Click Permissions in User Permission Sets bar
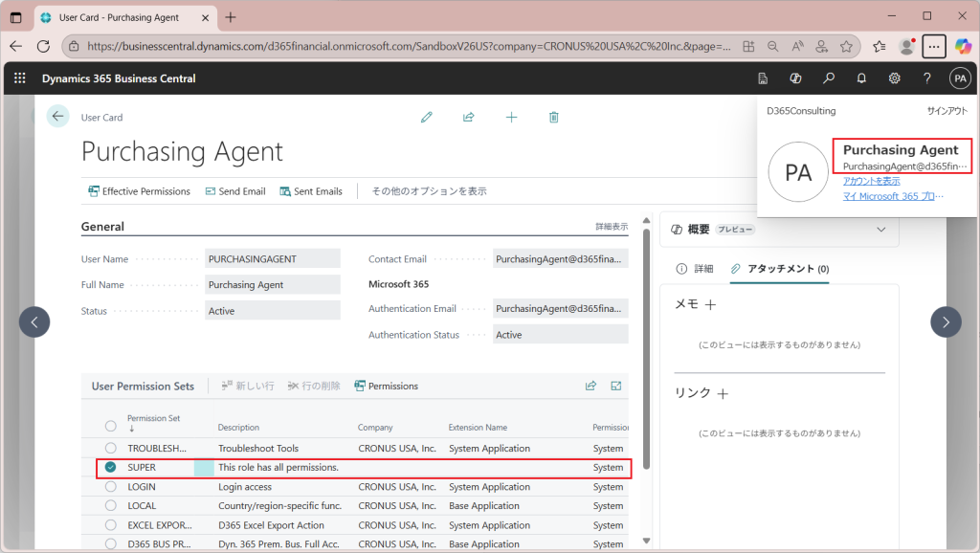The height and width of the screenshot is (553, 980). (387, 386)
